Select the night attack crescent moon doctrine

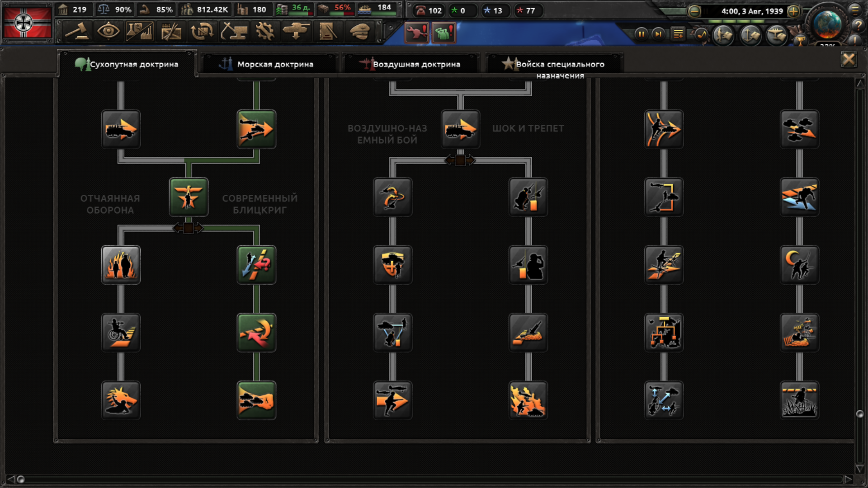[x=799, y=265]
